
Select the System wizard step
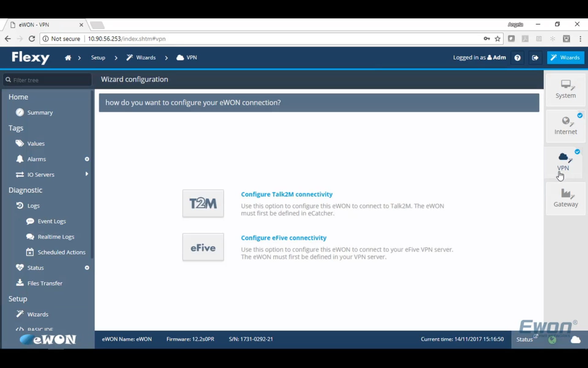point(565,90)
